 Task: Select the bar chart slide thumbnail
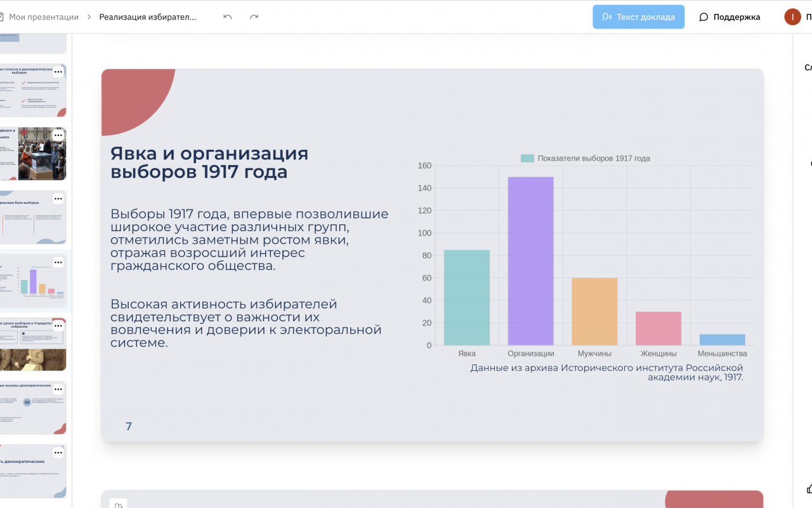[33, 281]
